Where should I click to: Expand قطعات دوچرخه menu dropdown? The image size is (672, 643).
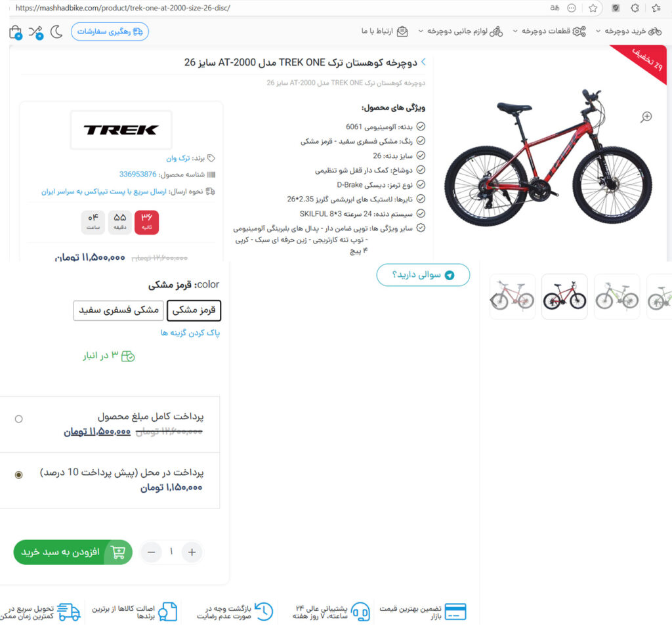[x=549, y=31]
